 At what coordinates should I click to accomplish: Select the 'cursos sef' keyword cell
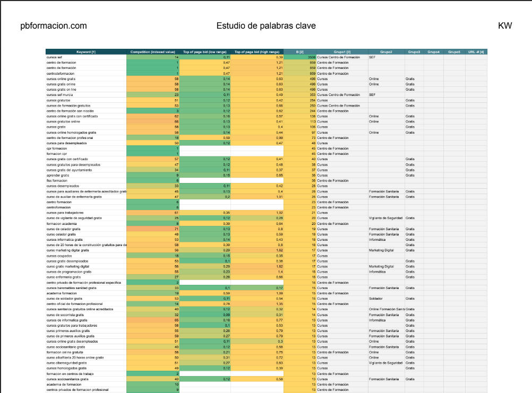[55, 57]
